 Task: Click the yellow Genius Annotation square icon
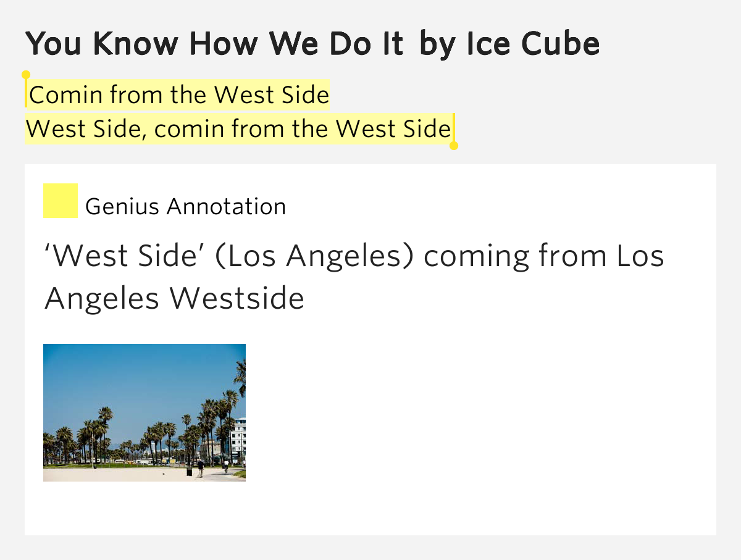coord(61,201)
